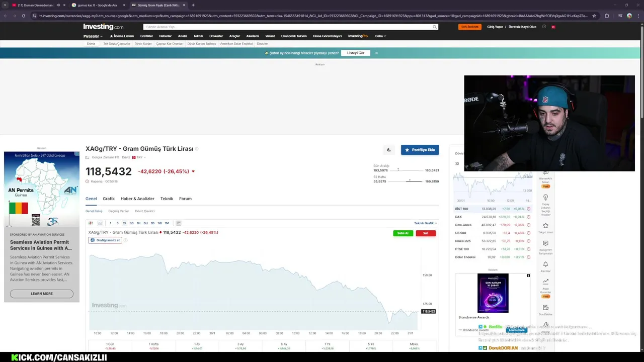Open Yapay Zekanın Seçtiği Hisseler lightbulb icon

[545, 198]
